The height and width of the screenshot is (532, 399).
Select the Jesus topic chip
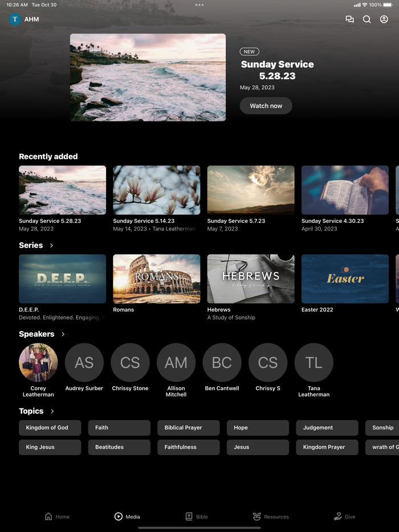click(x=258, y=447)
